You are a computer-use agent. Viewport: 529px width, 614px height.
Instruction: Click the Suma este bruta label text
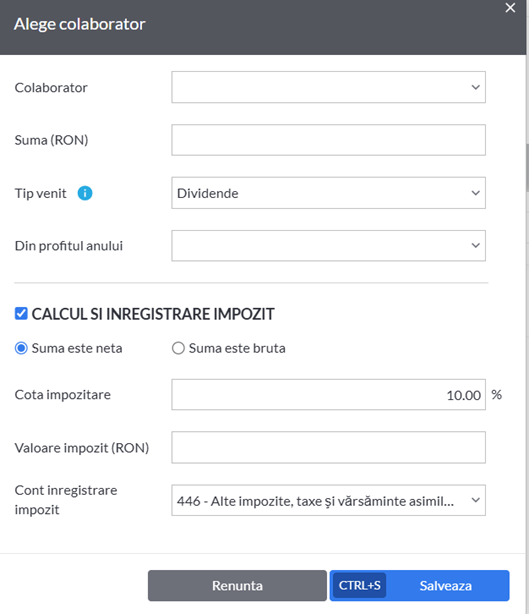[237, 348]
